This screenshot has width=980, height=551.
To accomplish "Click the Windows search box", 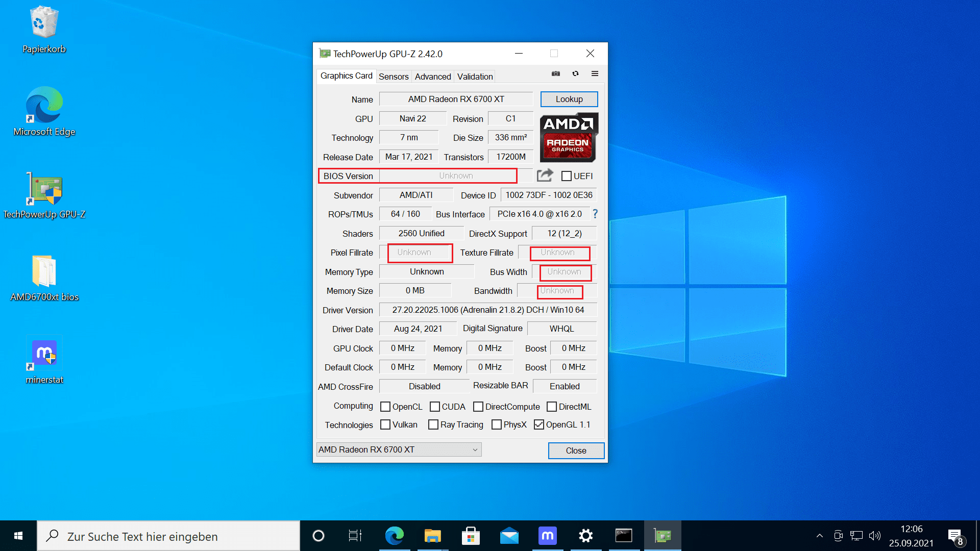I will point(168,536).
